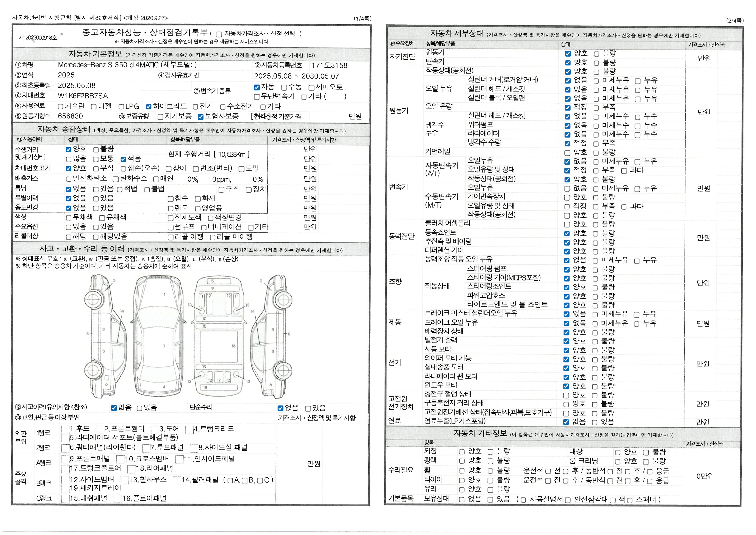Select the 썬루프 option checkbox
The width and height of the screenshot is (756, 535).
pos(171,228)
